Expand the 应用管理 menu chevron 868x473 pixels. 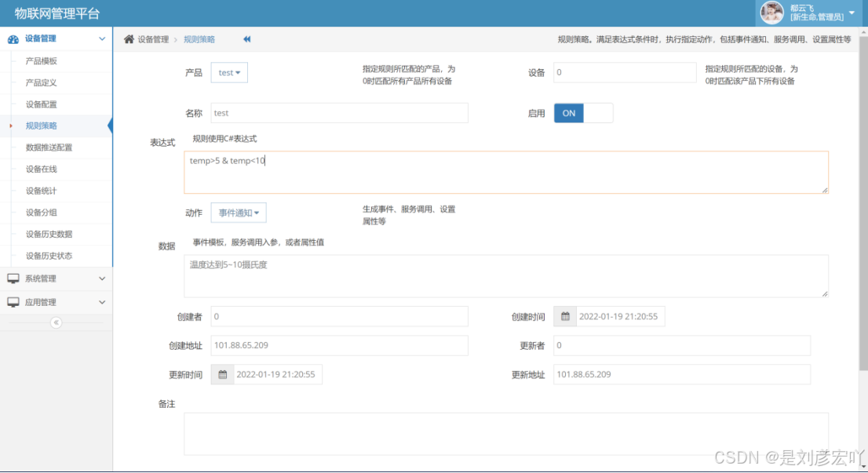tap(102, 302)
